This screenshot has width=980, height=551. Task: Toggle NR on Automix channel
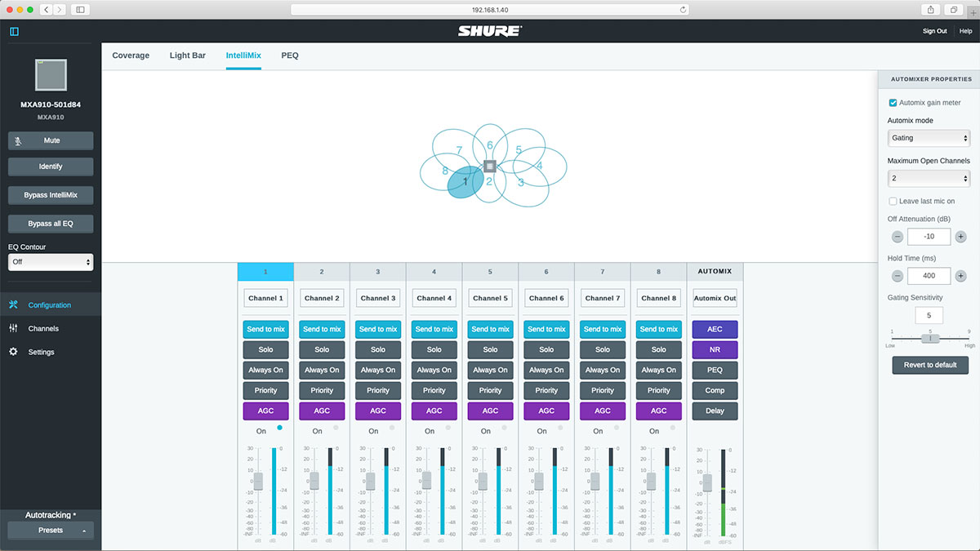pyautogui.click(x=715, y=349)
